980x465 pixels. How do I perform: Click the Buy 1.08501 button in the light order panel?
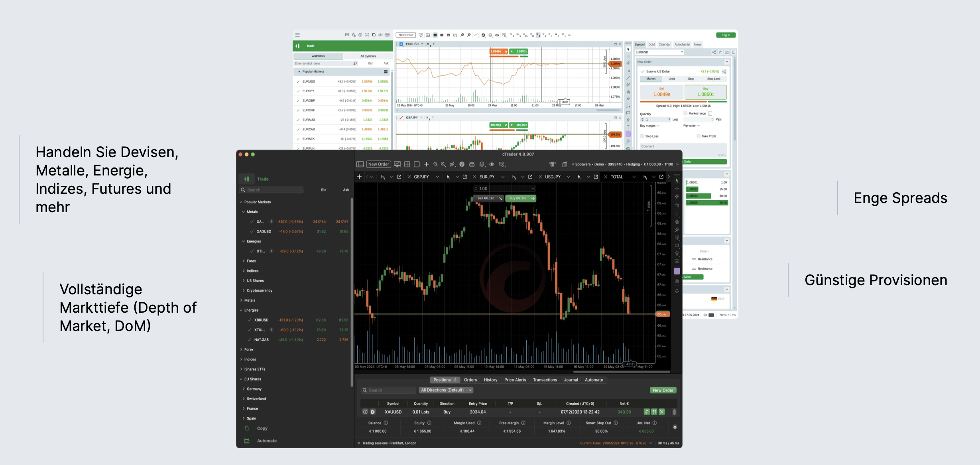point(706,92)
